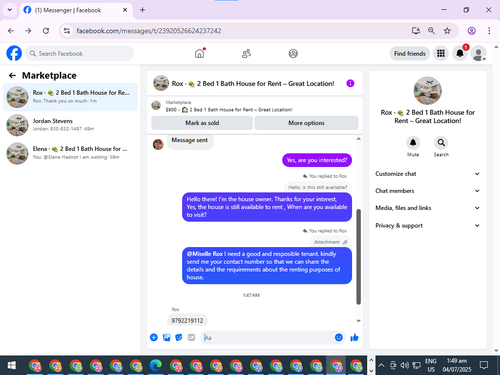Image resolution: width=500 pixels, height=375 pixels.
Task: Click the 'Yes, are you interested?' message
Action: [317, 160]
